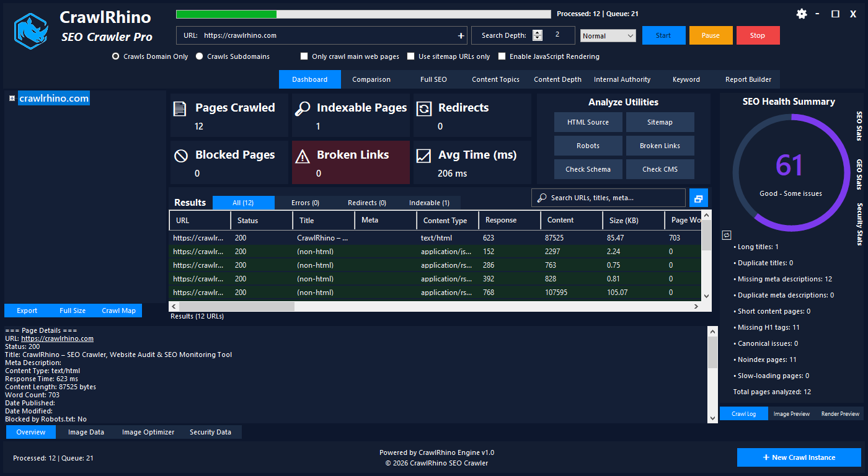Click the Pages Crawled document icon
This screenshot has width=868, height=476.
pyautogui.click(x=180, y=108)
